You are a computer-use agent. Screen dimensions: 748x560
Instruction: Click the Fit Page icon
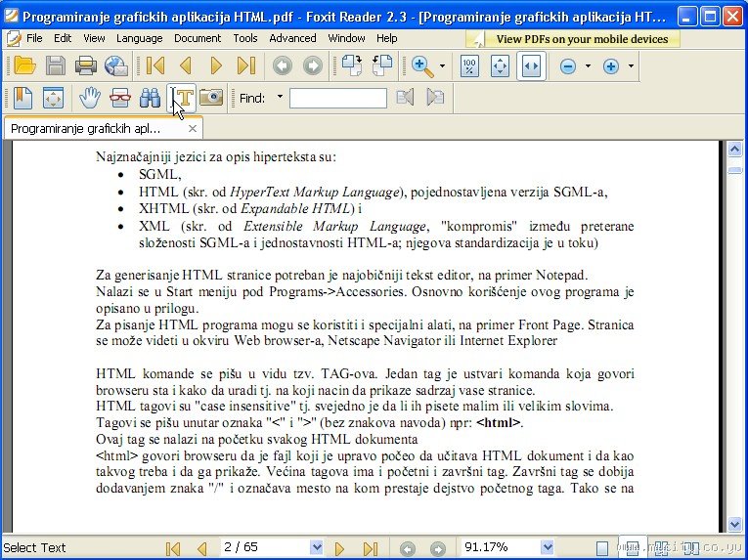tap(500, 66)
